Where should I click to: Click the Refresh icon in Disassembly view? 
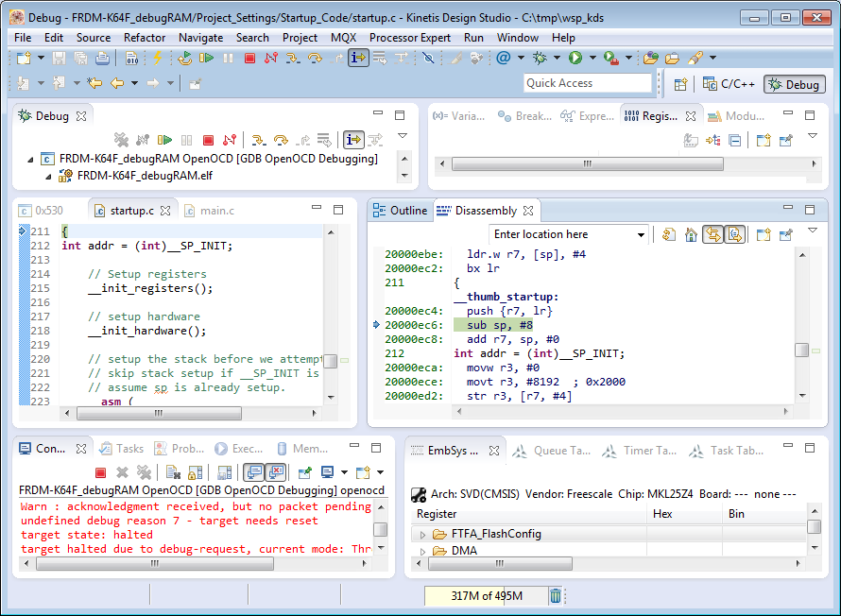666,233
